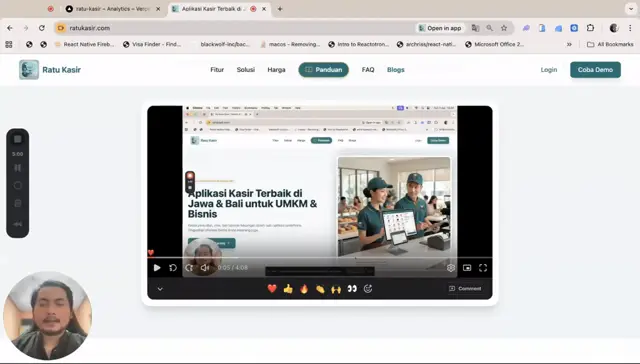Pause the recording in the recorder panel
The image size is (640, 364).
[18, 168]
